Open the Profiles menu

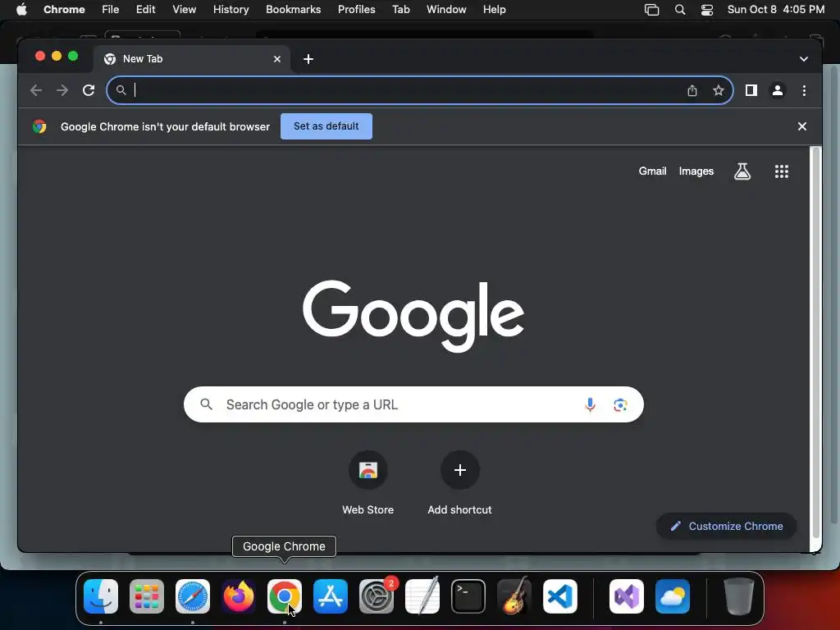pyautogui.click(x=356, y=10)
